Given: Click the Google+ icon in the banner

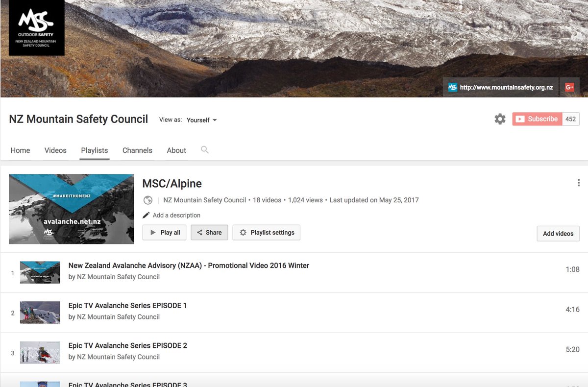Looking at the screenshot, I should pos(569,87).
